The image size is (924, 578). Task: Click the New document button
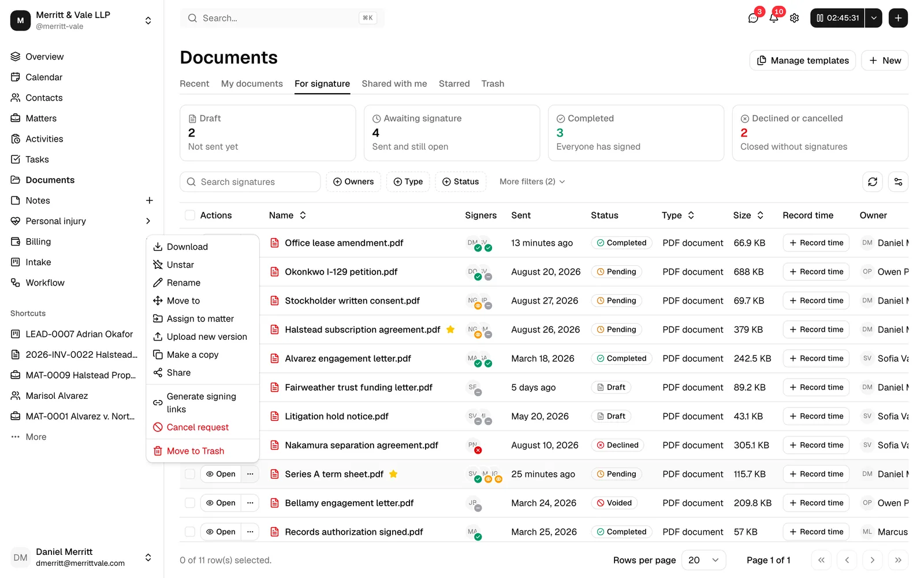tap(885, 61)
